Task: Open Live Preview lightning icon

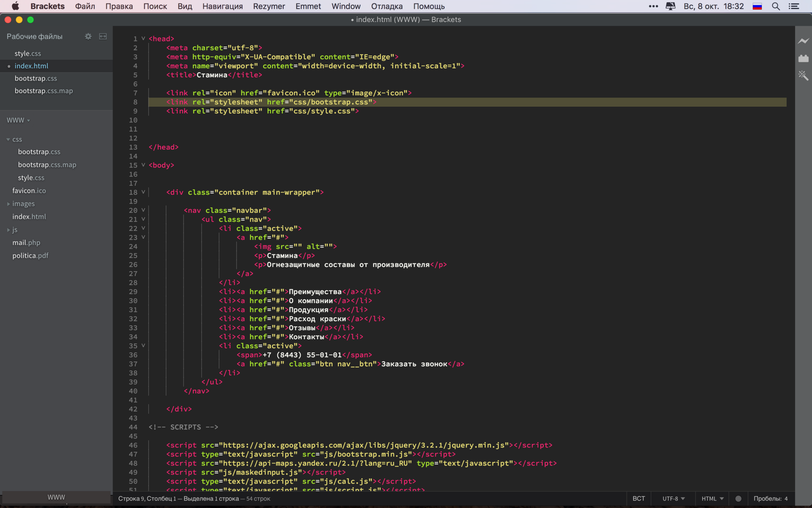Action: tap(803, 41)
